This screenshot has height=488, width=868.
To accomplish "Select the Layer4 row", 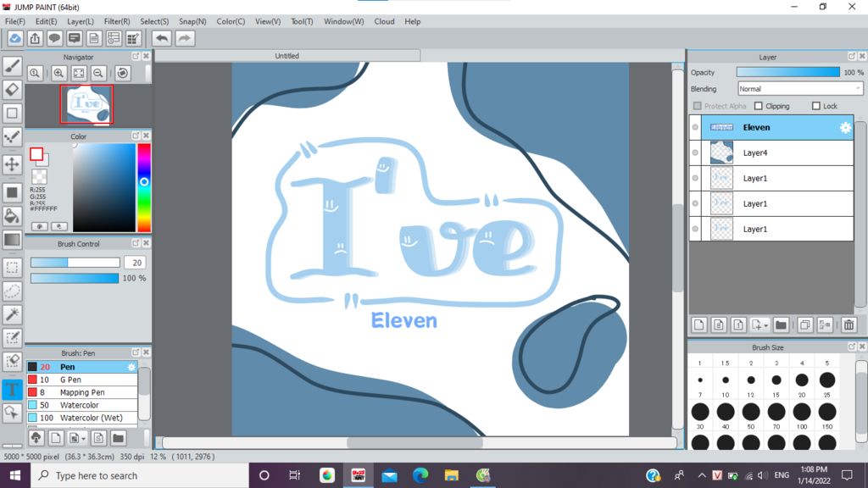I will [x=771, y=152].
